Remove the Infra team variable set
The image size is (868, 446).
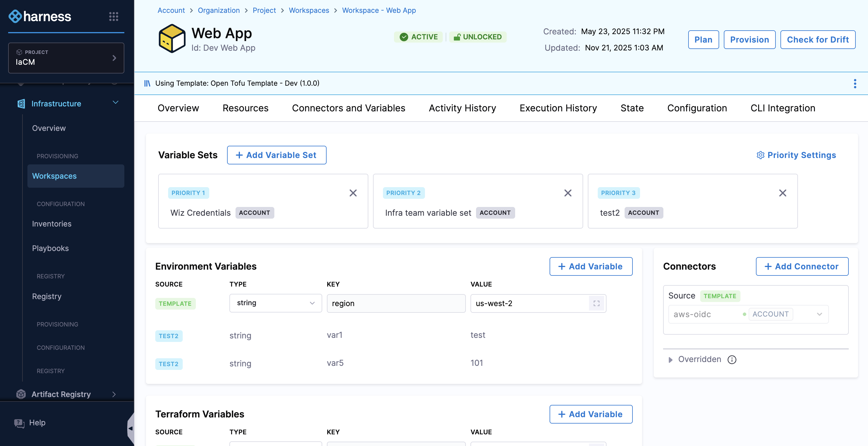[x=568, y=193]
